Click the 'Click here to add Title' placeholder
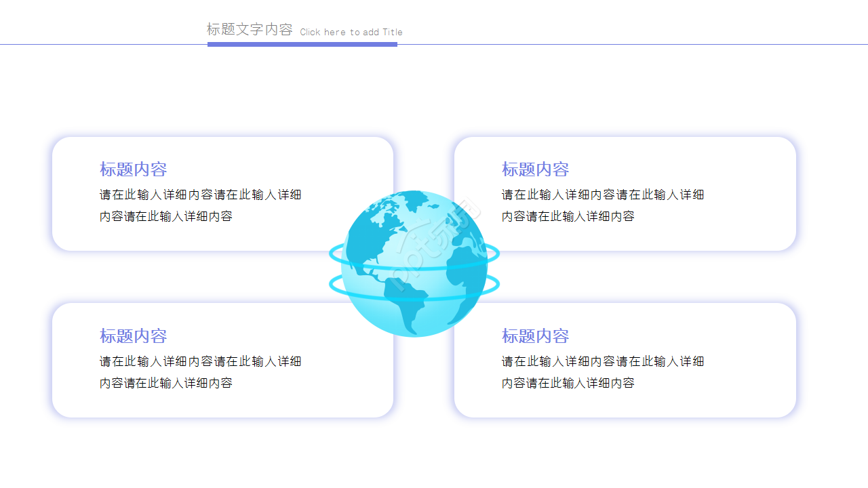 [x=351, y=32]
